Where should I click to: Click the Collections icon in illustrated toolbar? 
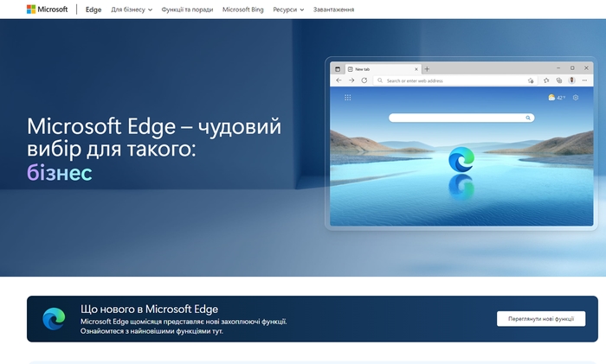(x=559, y=80)
